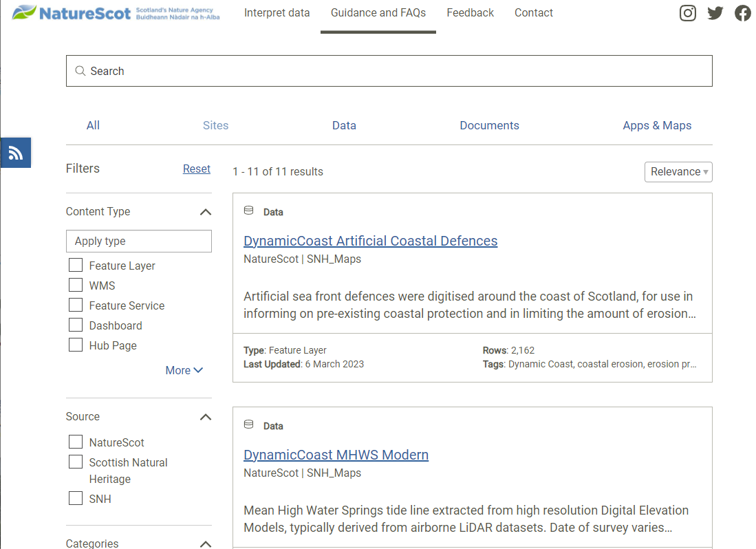Click 'NatureScot | SNH_Maps' under Artificial Coastal Defences

click(x=302, y=259)
